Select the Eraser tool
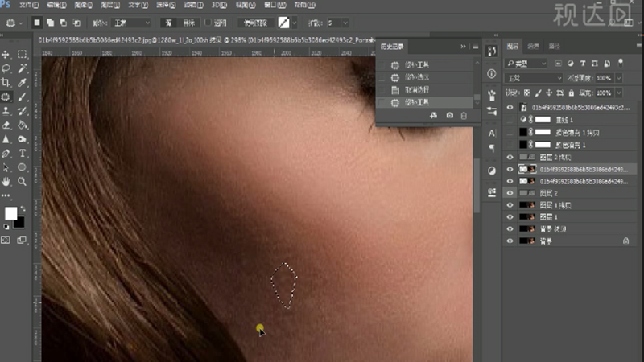The height and width of the screenshot is (362, 644). tap(6, 125)
